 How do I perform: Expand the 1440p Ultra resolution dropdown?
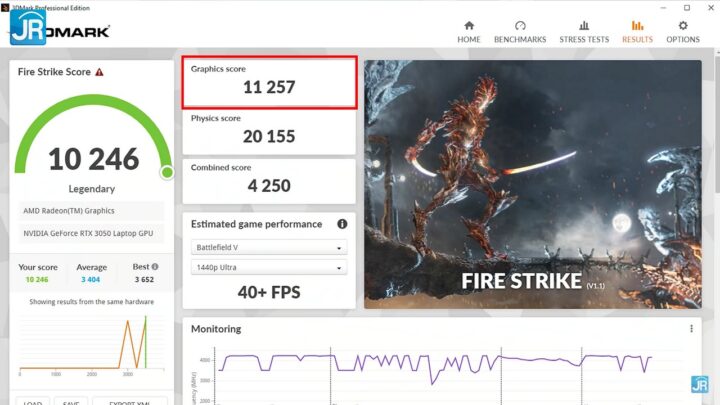[x=268, y=268]
